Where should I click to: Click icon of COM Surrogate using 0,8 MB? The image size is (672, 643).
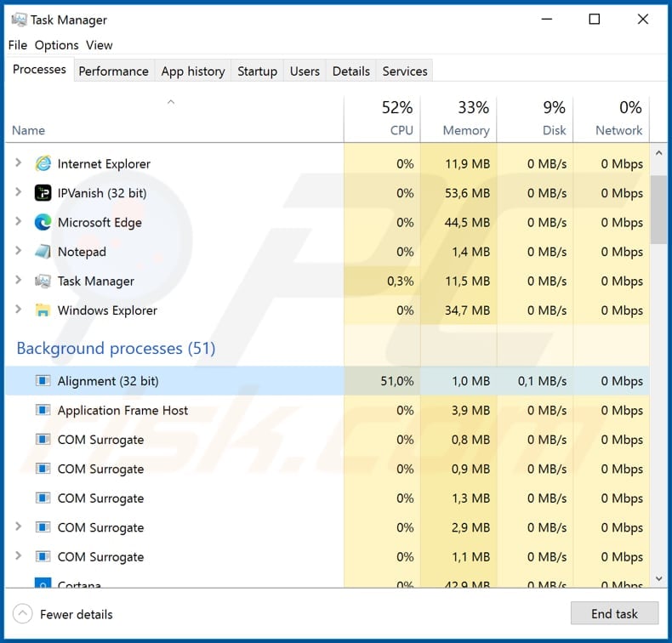point(43,440)
